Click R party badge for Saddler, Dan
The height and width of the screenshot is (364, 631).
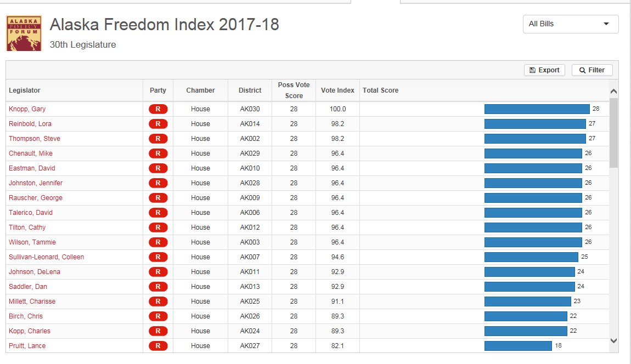pyautogui.click(x=158, y=287)
